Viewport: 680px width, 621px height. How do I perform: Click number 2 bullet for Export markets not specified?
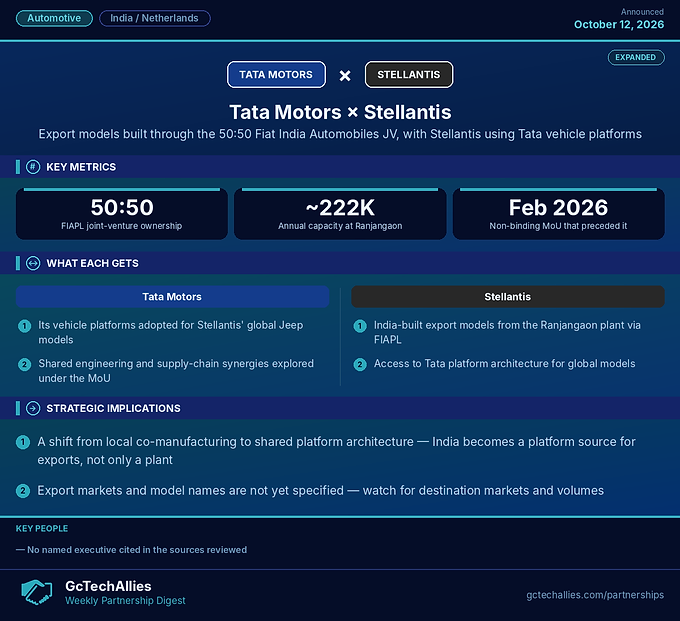[23, 491]
